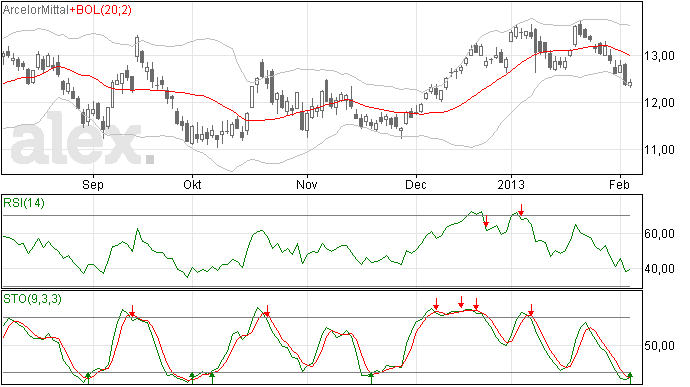Screen dimensions: 690x387
Task: Select the Sep month label
Action: (x=93, y=184)
